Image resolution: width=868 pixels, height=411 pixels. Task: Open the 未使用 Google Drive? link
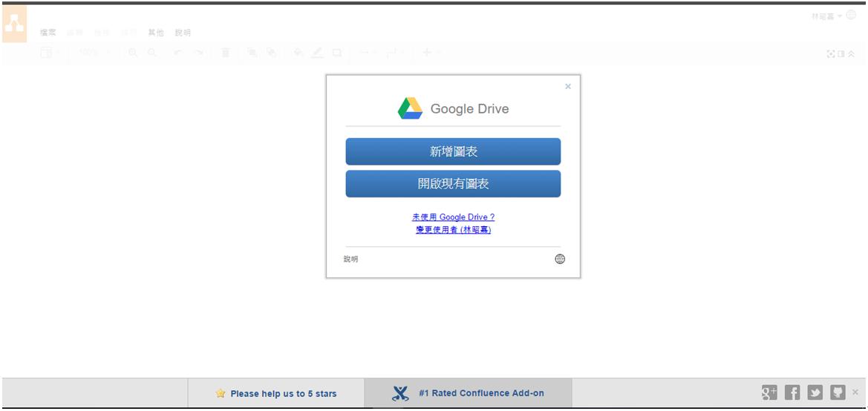[x=454, y=217]
